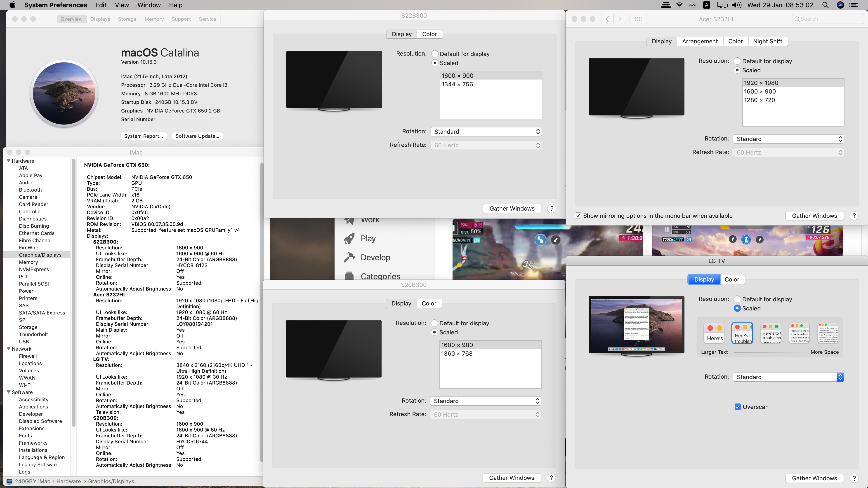This screenshot has width=868, height=488.
Task: Open Categories section icon
Action: point(349,275)
